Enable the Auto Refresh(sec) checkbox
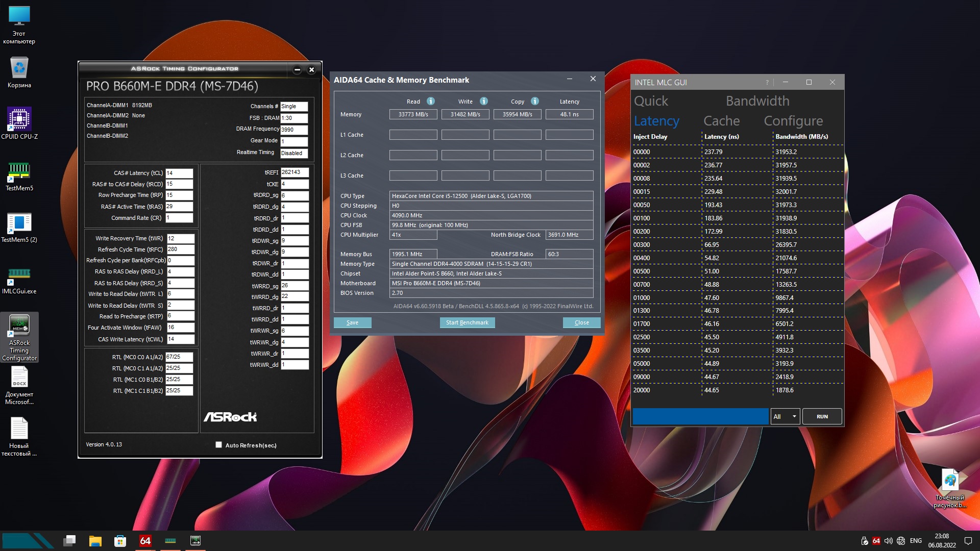This screenshot has width=980, height=551. 218,445
